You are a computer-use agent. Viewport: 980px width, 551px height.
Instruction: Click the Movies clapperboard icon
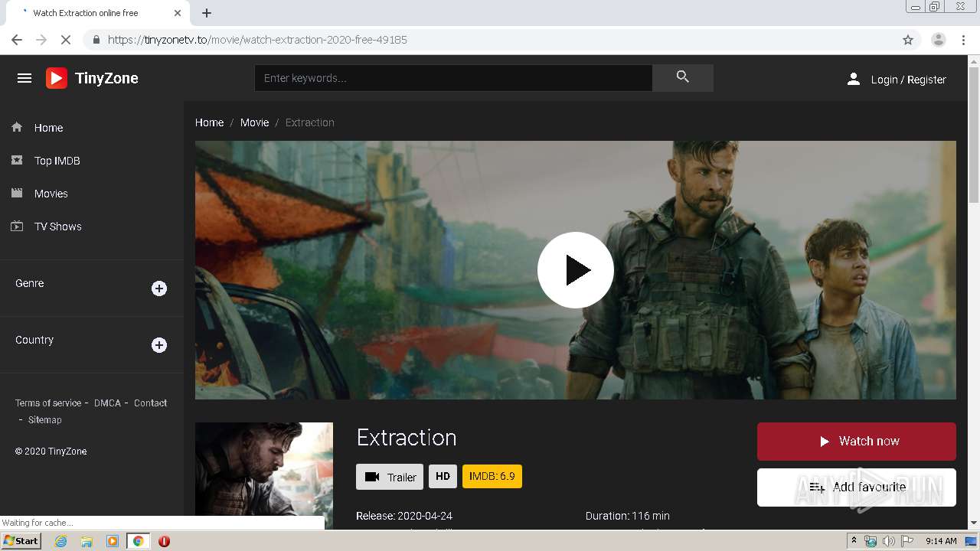pyautogui.click(x=17, y=193)
